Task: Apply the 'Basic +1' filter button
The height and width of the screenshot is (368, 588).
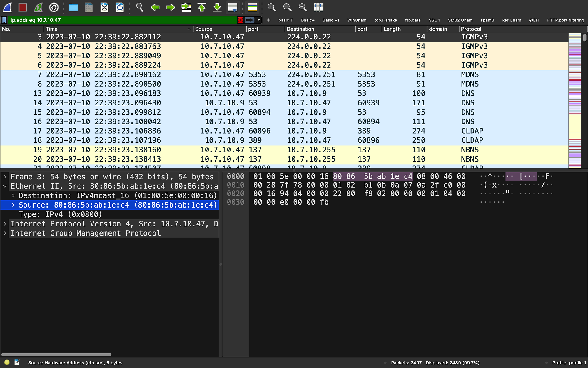Action: 331,20
